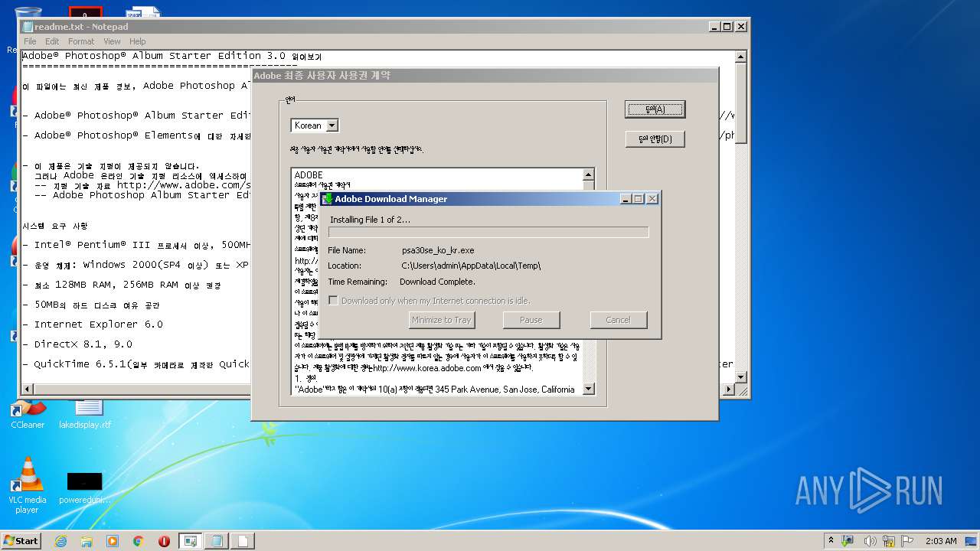Click Adobe Download Manager tray icon
Image resolution: width=980 pixels, height=551 pixels.
coord(848,541)
